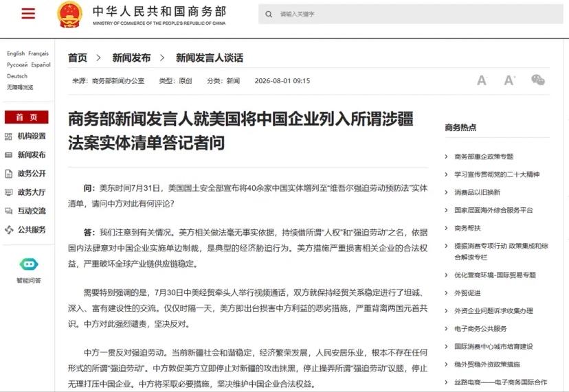Click the article headline about 涉疆法案实体清单
Image resolution: width=569 pixels, height=392 pixels.
(241, 130)
